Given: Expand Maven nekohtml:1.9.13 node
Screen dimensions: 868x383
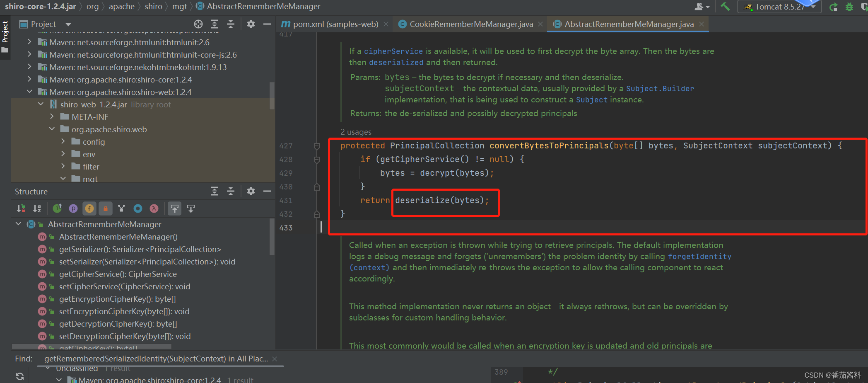Looking at the screenshot, I should click(29, 67).
